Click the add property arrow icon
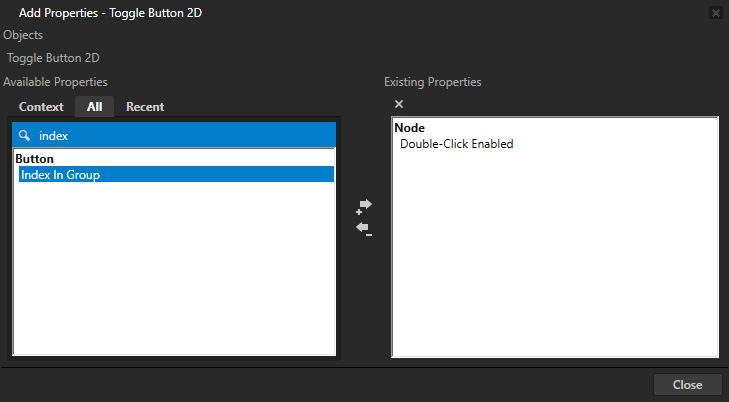 [365, 206]
